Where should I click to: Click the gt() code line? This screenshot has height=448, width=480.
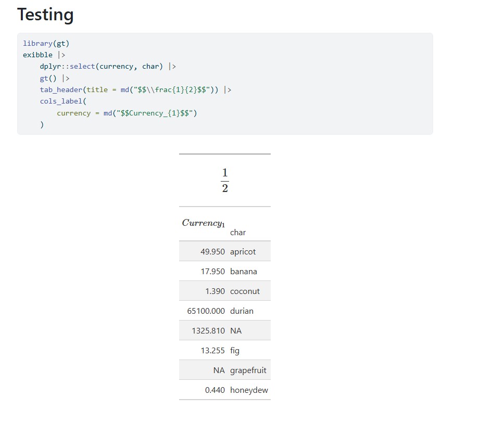[55, 79]
